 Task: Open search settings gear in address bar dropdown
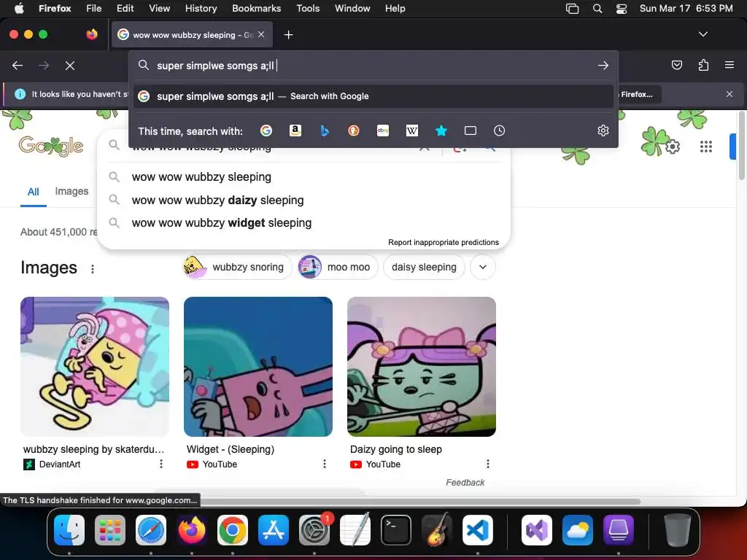603,131
